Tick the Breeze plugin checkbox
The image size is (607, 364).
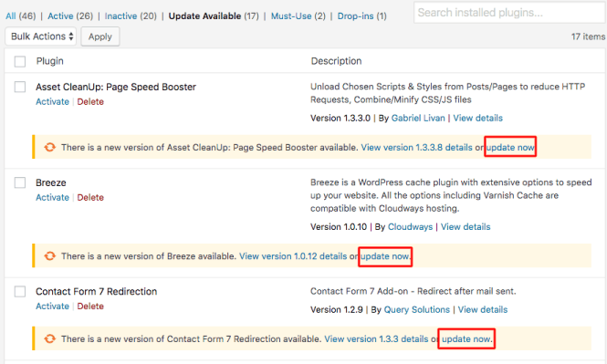coord(20,182)
